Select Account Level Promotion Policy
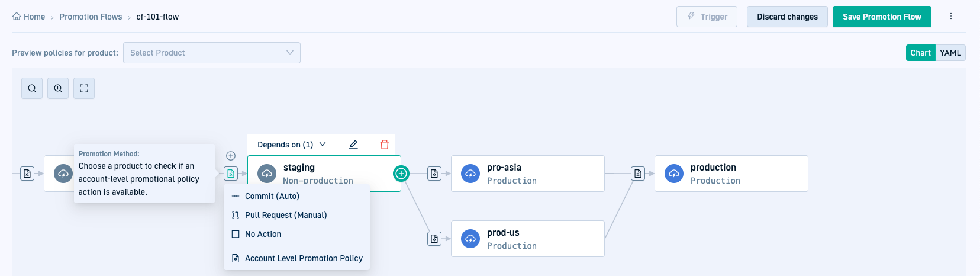 tap(304, 258)
